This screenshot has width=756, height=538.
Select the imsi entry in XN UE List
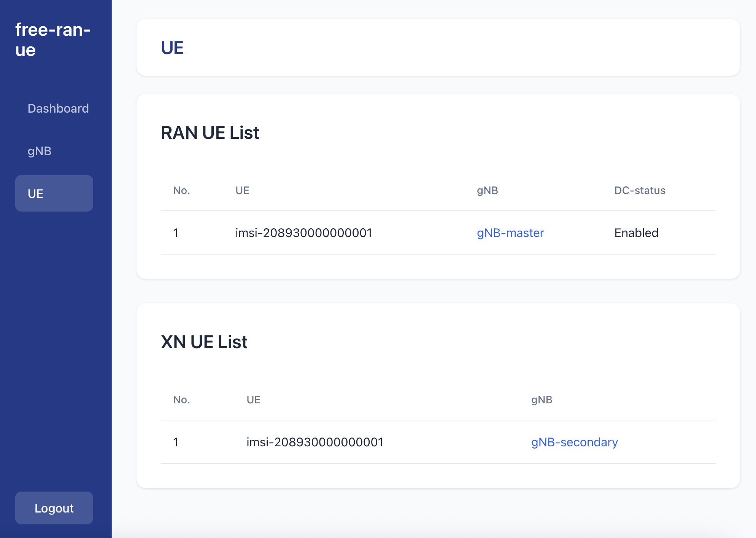point(314,442)
